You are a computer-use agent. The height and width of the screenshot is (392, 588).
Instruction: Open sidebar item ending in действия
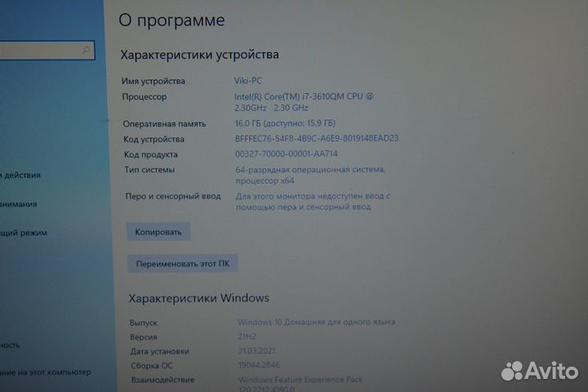pos(20,176)
